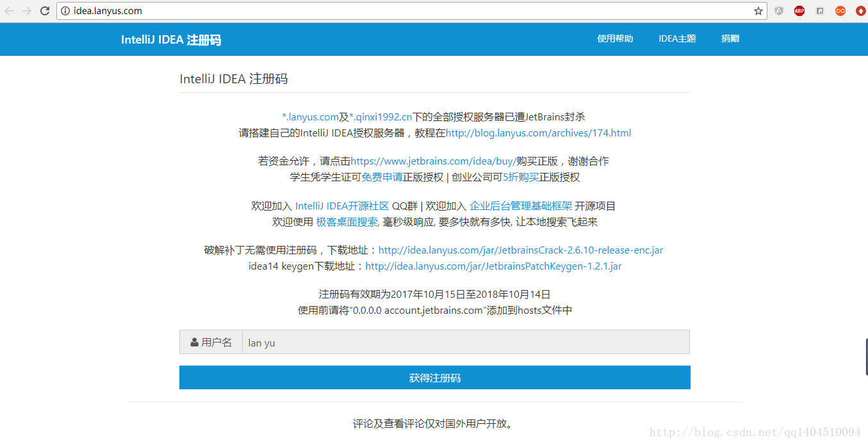This screenshot has width=868, height=445.
Task: Click the username field containing 'lan yu'
Action: (x=466, y=342)
